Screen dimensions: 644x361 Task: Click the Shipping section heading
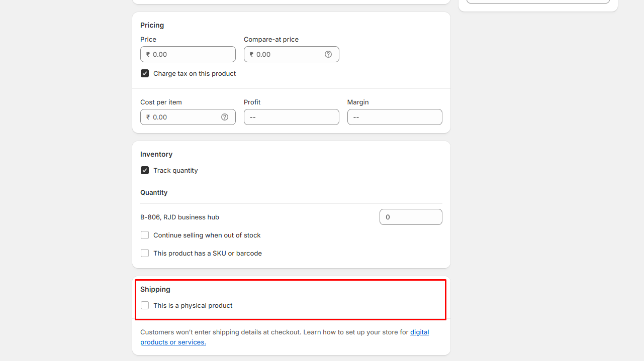point(155,289)
